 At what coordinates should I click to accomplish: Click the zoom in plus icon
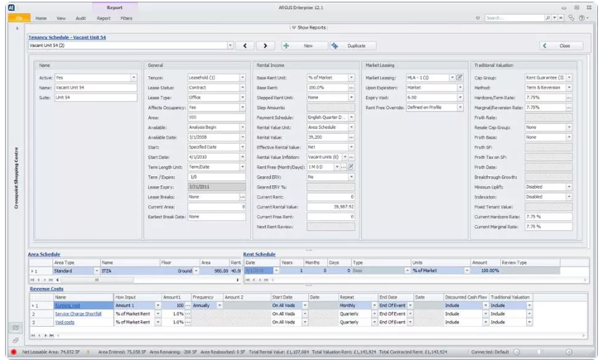click(569, 352)
